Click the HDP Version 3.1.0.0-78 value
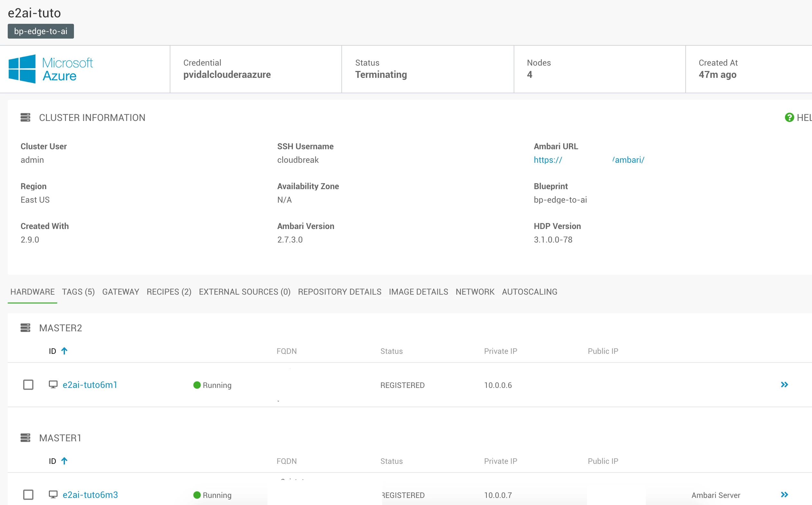This screenshot has height=505, width=812. point(553,240)
